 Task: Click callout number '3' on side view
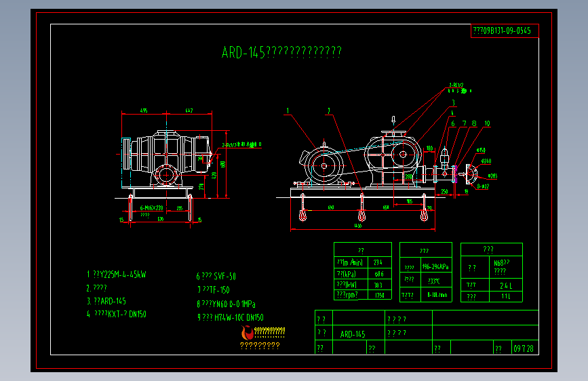(x=453, y=103)
